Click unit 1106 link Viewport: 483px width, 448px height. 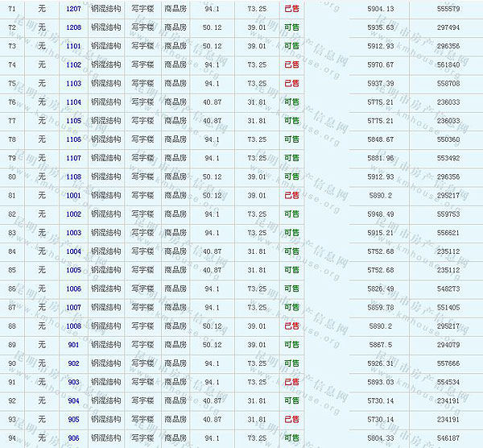tap(73, 139)
